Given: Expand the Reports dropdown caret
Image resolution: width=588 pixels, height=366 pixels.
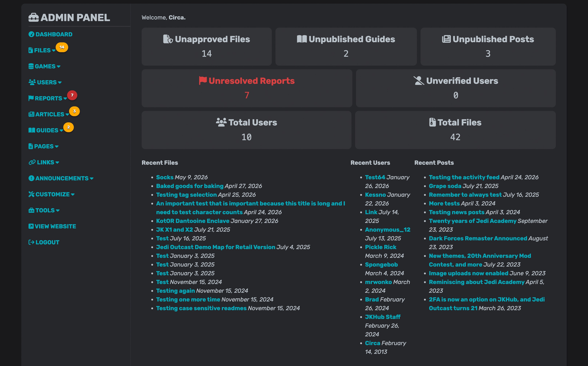Looking at the screenshot, I should point(65,98).
